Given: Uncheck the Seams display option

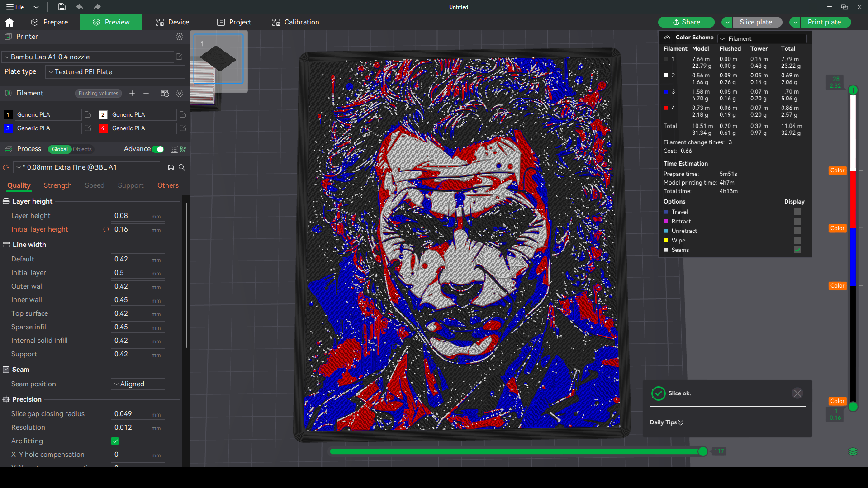Looking at the screenshot, I should 797,250.
